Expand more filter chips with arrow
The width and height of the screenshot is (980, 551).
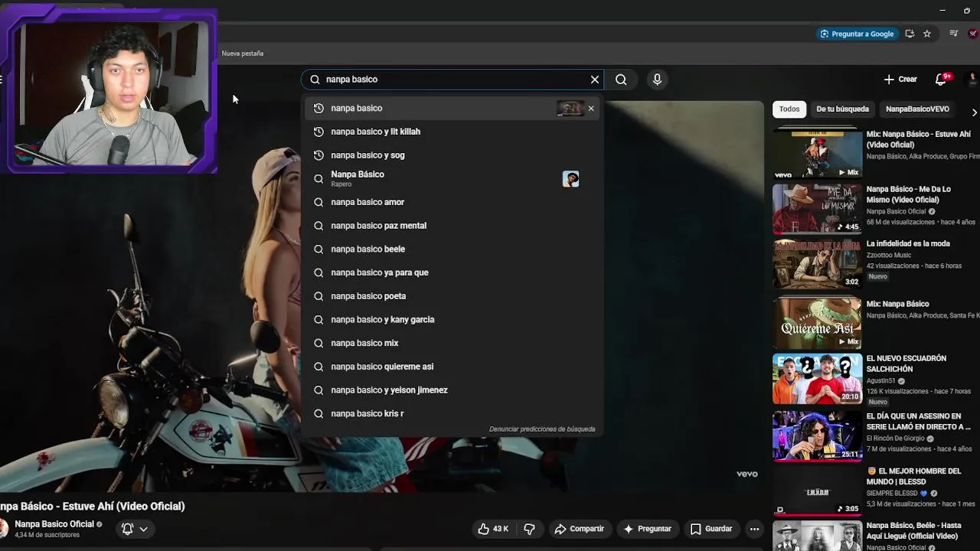tap(974, 112)
